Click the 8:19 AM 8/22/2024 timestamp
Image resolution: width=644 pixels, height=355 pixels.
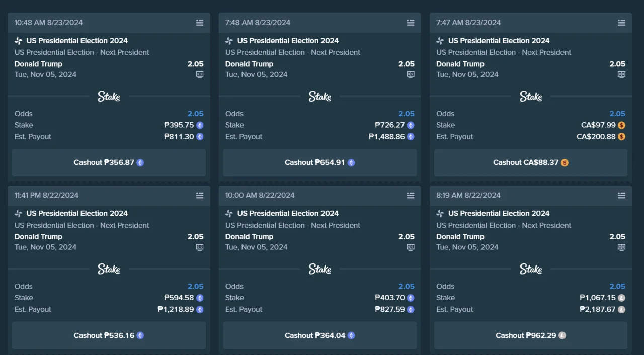point(468,195)
